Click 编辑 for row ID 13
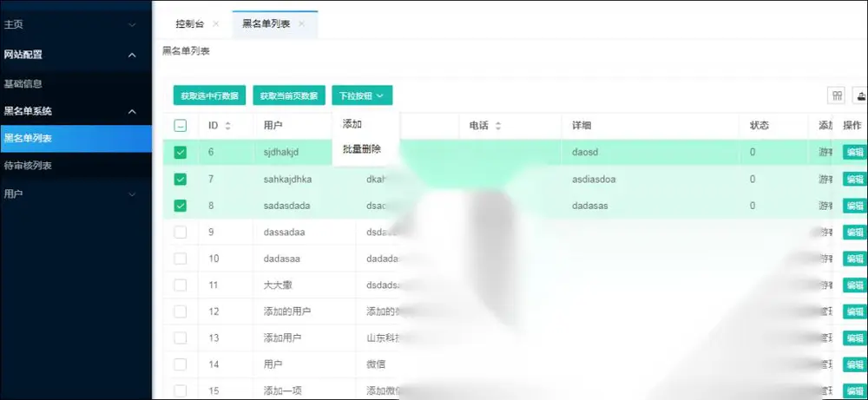The width and height of the screenshot is (868, 400). pyautogui.click(x=855, y=338)
